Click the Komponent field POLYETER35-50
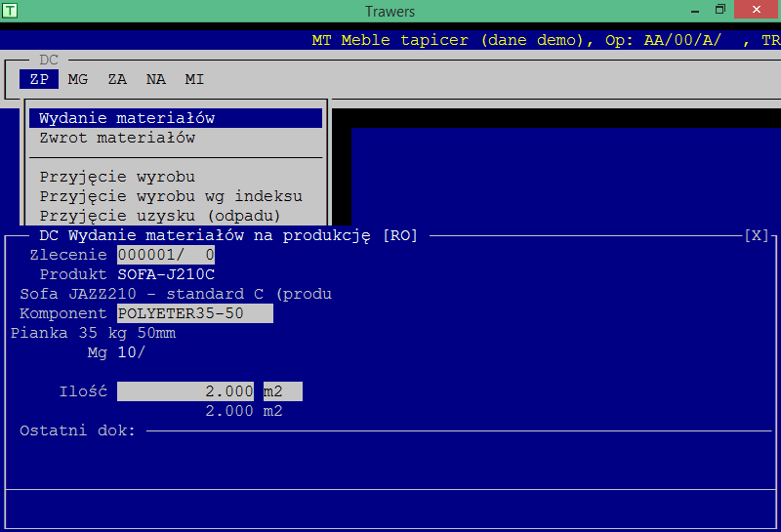 [x=194, y=313]
